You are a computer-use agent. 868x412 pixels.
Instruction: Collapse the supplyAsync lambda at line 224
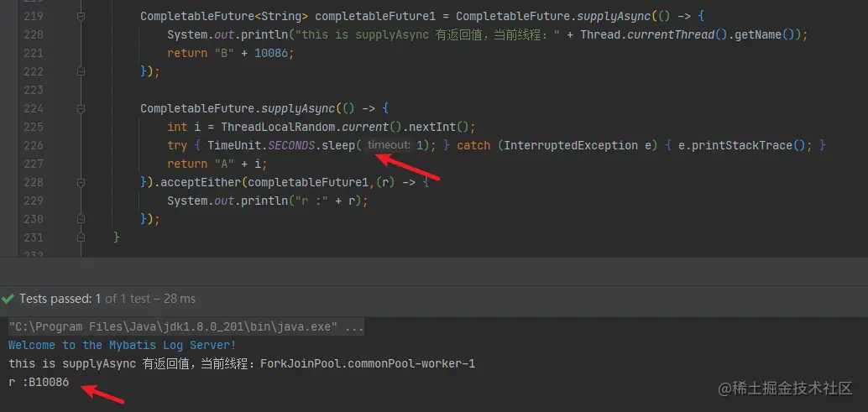click(81, 108)
